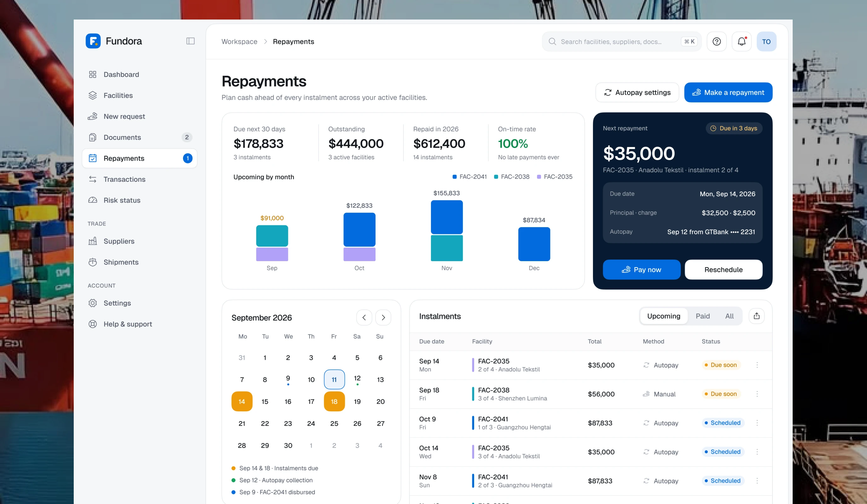The height and width of the screenshot is (504, 867).
Task: Open Suppliers in the sidebar
Action: point(139,241)
